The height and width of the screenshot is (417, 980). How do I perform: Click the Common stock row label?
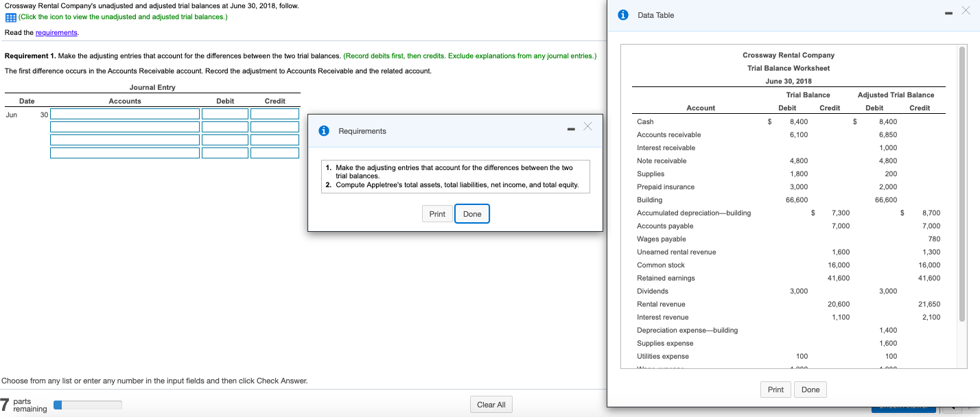[661, 265]
